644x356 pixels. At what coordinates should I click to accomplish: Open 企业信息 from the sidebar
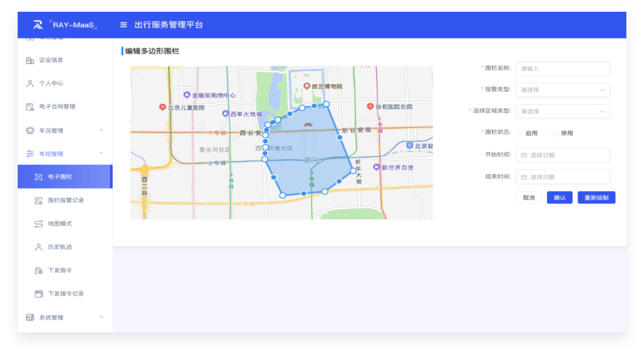(51, 60)
